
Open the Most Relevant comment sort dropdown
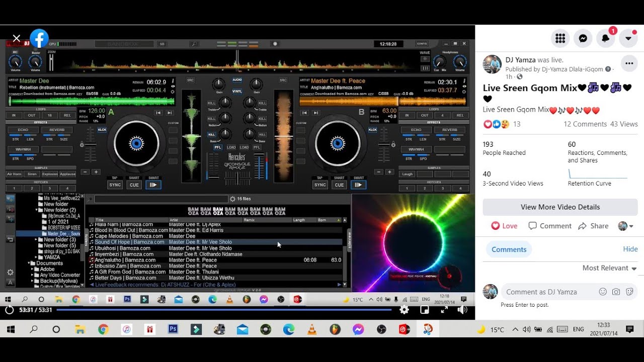[x=609, y=268]
